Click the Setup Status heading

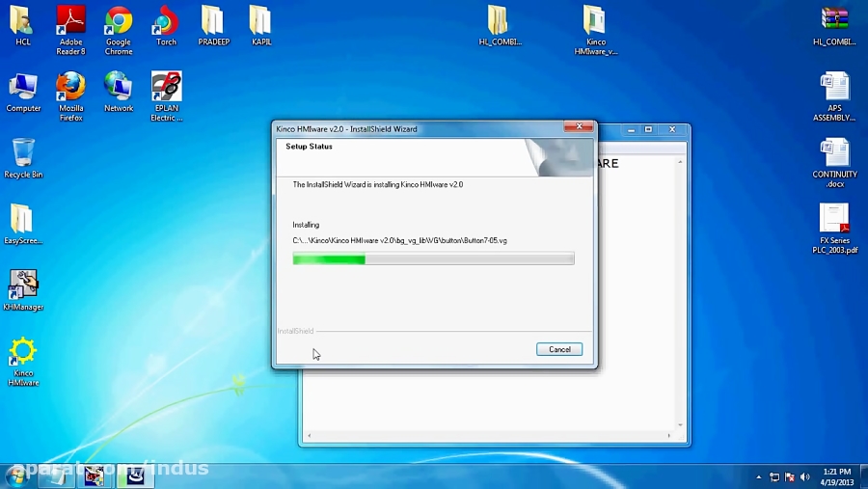pyautogui.click(x=309, y=147)
